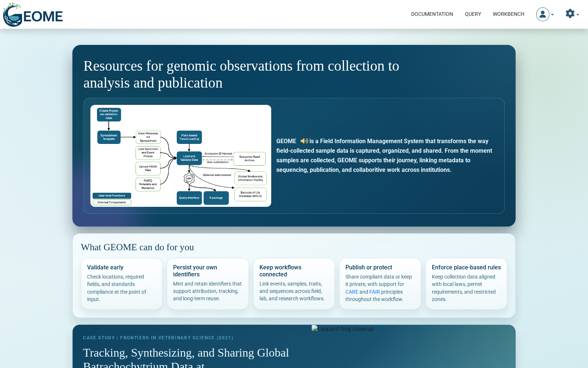Click the External Components legend label
The height and width of the screenshot is (368, 588).
[x=112, y=202]
